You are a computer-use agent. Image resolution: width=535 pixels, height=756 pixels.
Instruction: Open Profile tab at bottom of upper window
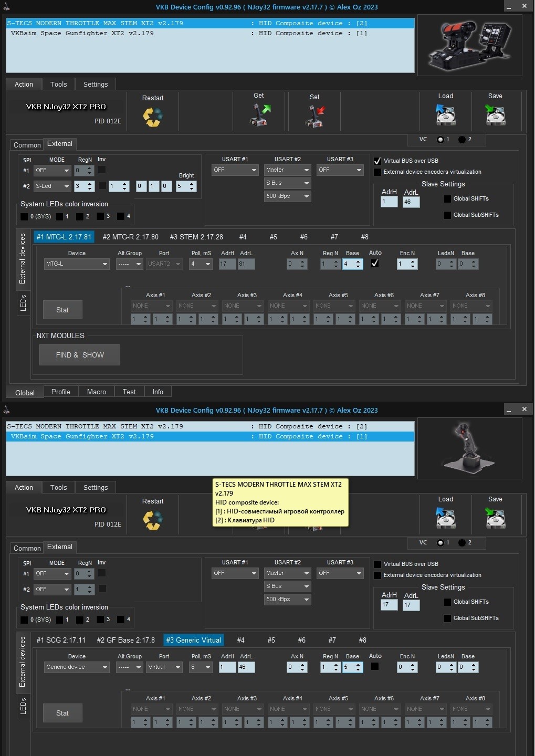pos(61,392)
